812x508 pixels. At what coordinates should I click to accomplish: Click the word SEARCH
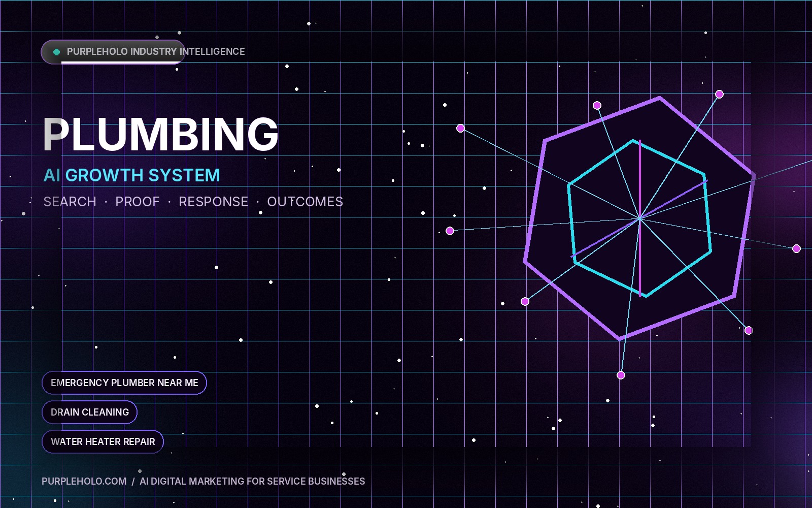click(70, 202)
